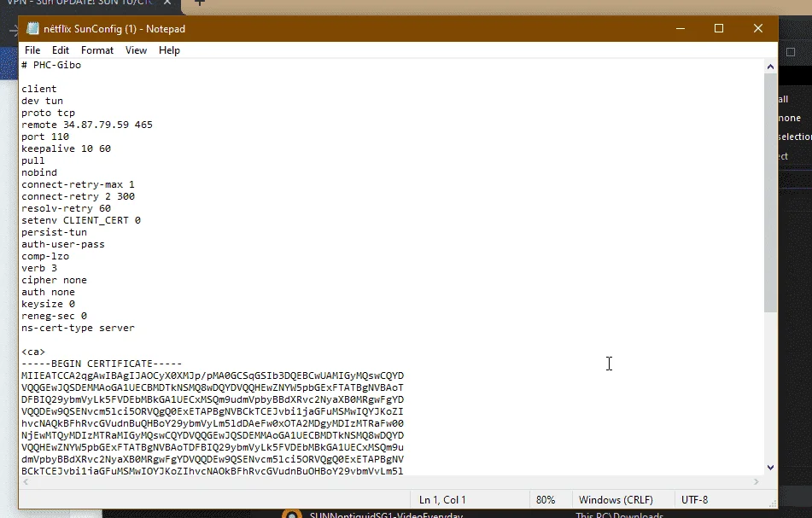
Task: Click the 'verb 3' line
Action: [x=39, y=268]
